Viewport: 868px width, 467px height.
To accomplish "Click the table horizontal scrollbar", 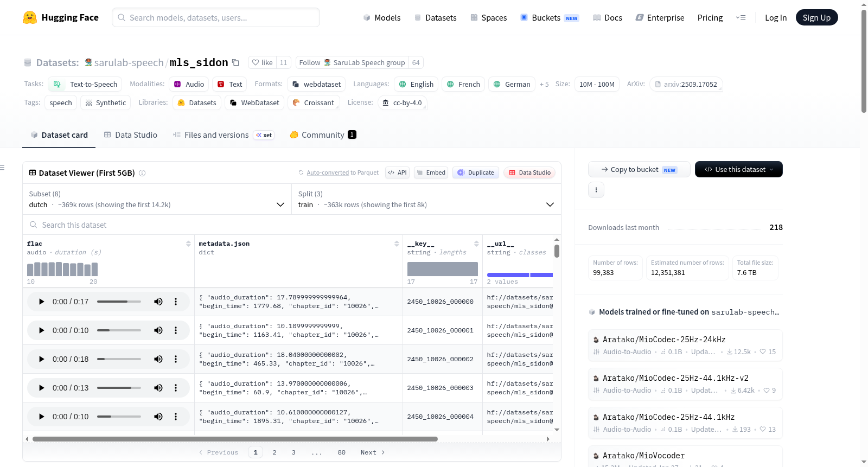I will (235, 439).
